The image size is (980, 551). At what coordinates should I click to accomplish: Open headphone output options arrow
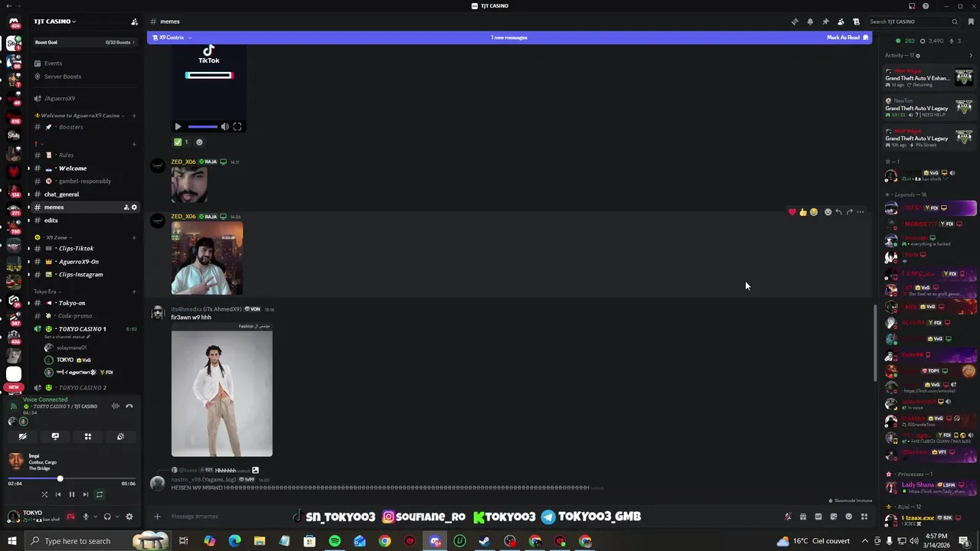coord(117,517)
